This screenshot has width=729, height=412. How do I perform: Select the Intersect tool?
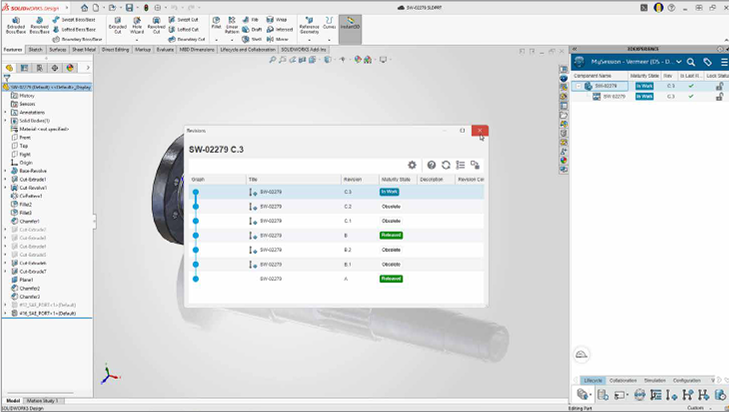point(279,29)
